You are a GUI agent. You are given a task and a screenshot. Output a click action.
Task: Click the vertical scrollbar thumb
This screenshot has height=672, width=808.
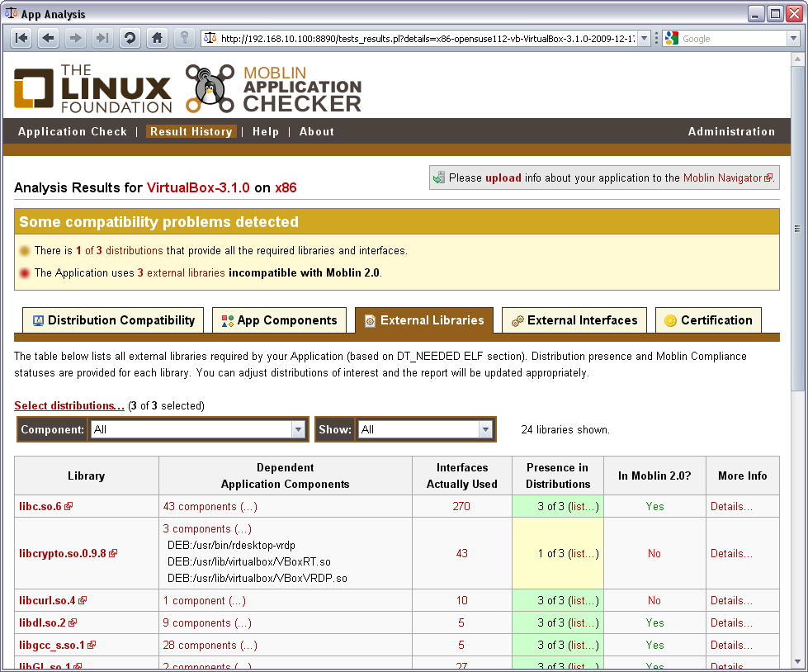pyautogui.click(x=797, y=229)
